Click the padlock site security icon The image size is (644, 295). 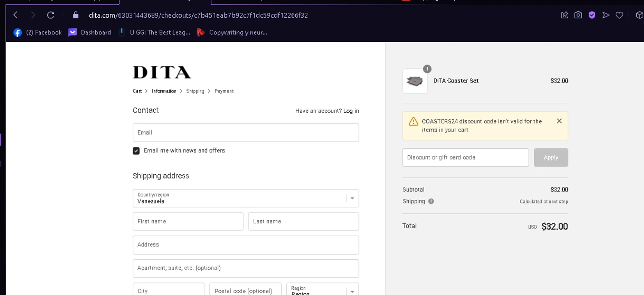click(76, 15)
